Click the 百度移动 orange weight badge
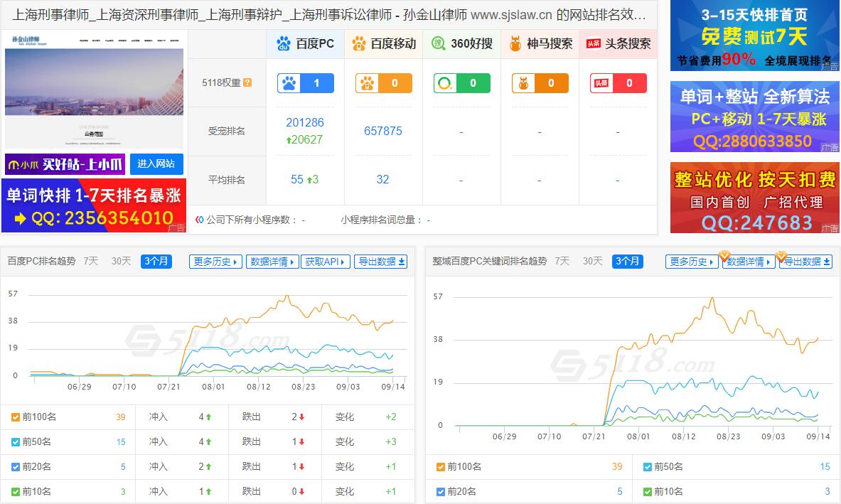The height and width of the screenshot is (504, 841). (x=384, y=83)
